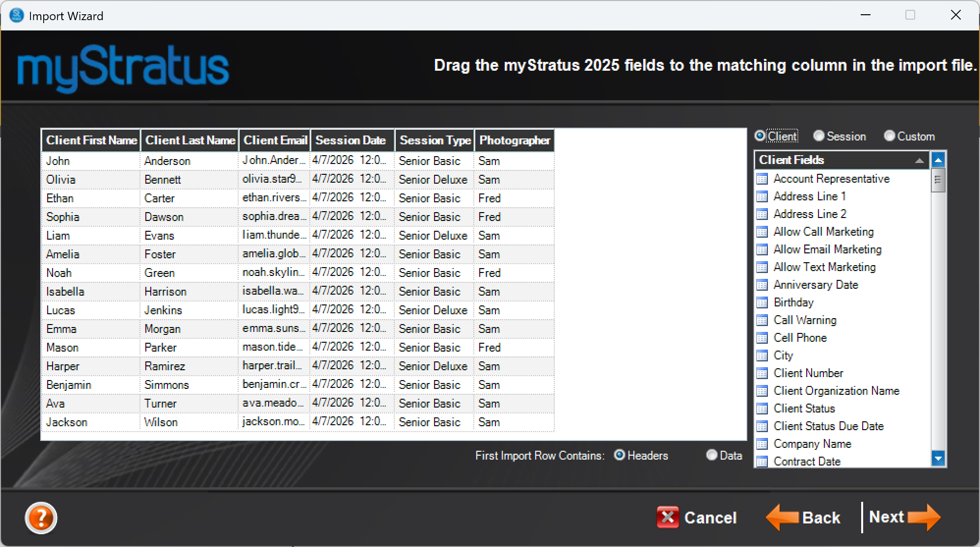Click the Anniversary Date field icon
Screen dimensions: 980x547
762,285
